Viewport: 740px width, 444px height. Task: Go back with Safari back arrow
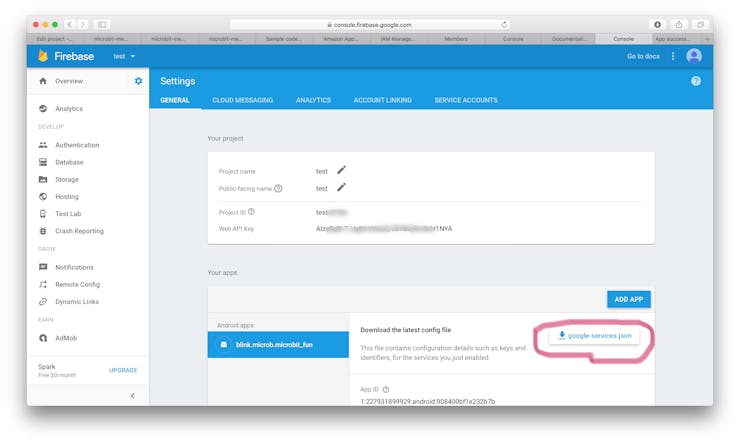(x=70, y=25)
